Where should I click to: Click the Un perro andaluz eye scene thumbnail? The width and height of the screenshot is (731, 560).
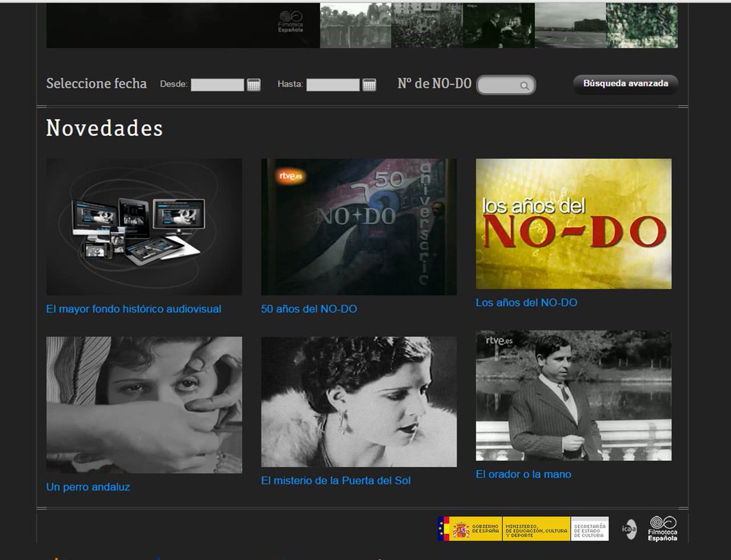click(144, 405)
